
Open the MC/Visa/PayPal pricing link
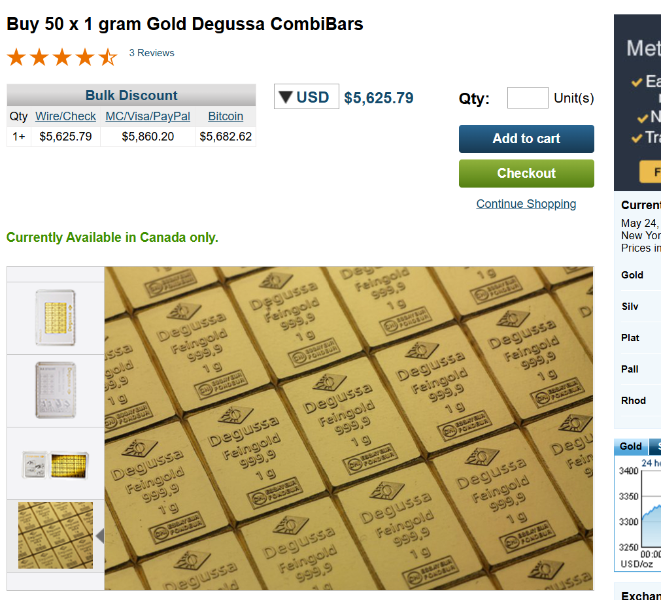pos(148,116)
